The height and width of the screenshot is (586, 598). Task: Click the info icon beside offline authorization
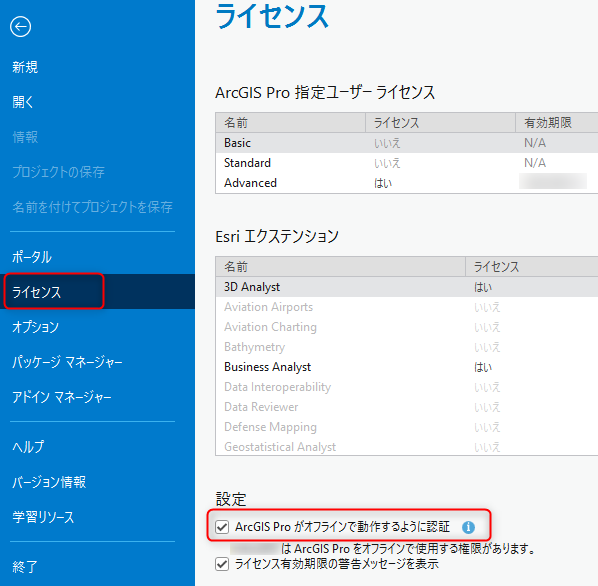[x=468, y=527]
